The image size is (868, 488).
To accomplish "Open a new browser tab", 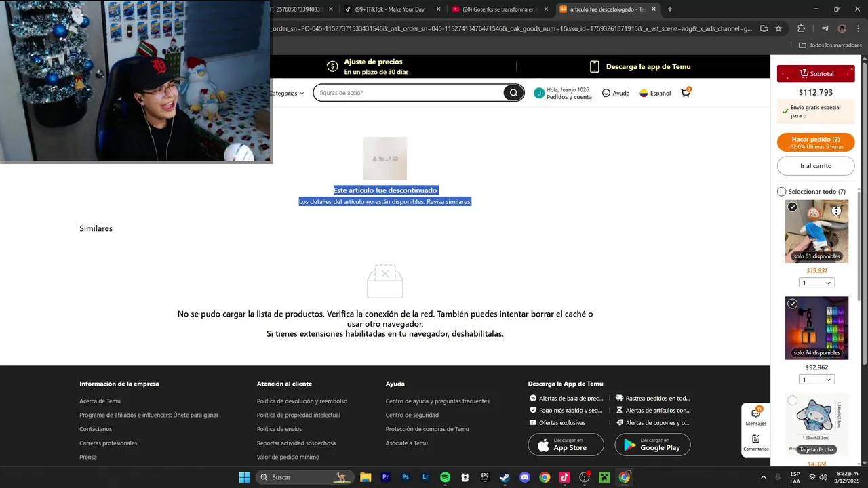I will 670,9.
